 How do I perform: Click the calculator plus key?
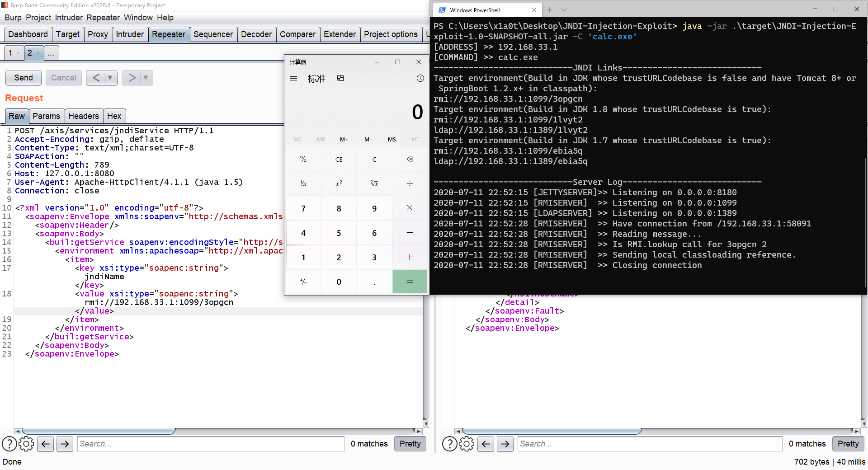pos(410,257)
